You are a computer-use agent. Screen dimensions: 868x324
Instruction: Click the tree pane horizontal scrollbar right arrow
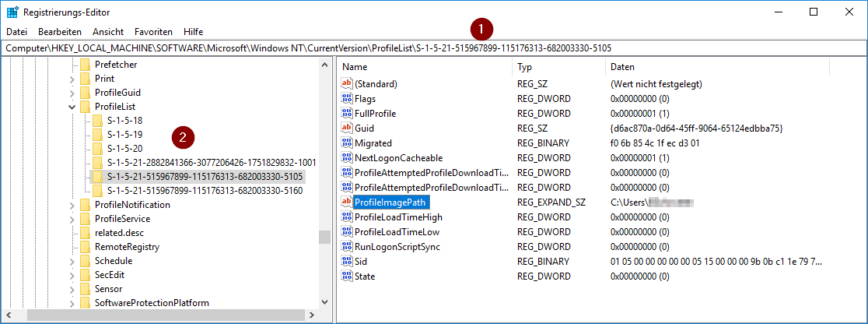(x=311, y=315)
